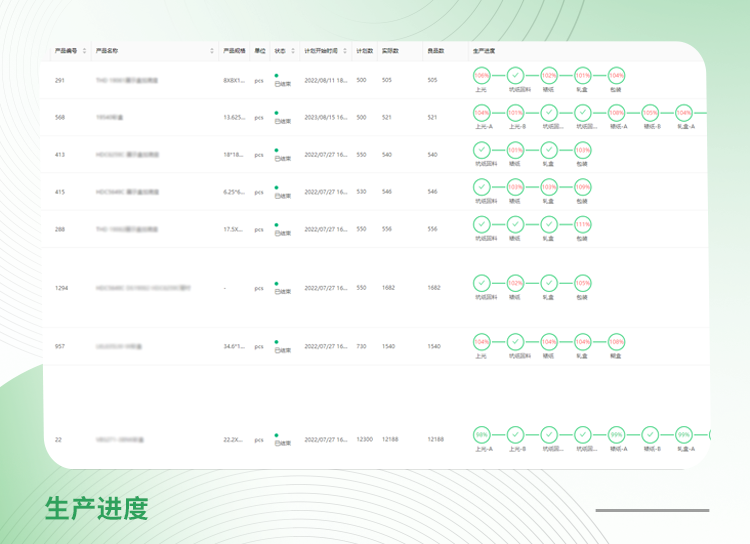
Task: Click the 105% progress step in row 1294
Action: click(582, 283)
